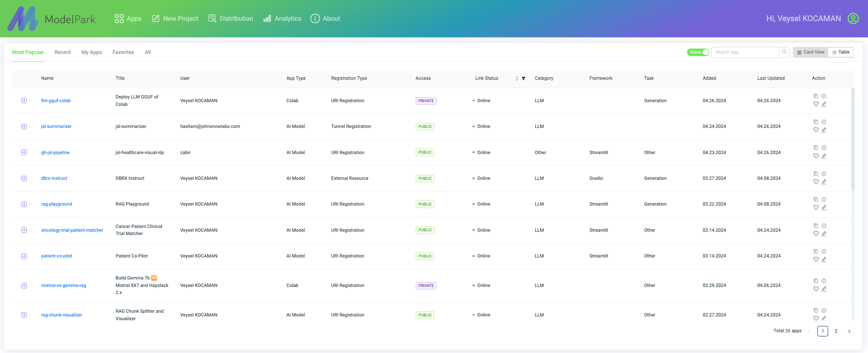The height and width of the screenshot is (353, 868).
Task: Favorite heart for mixtral-vs-gemma-rag
Action: pyautogui.click(x=816, y=289)
